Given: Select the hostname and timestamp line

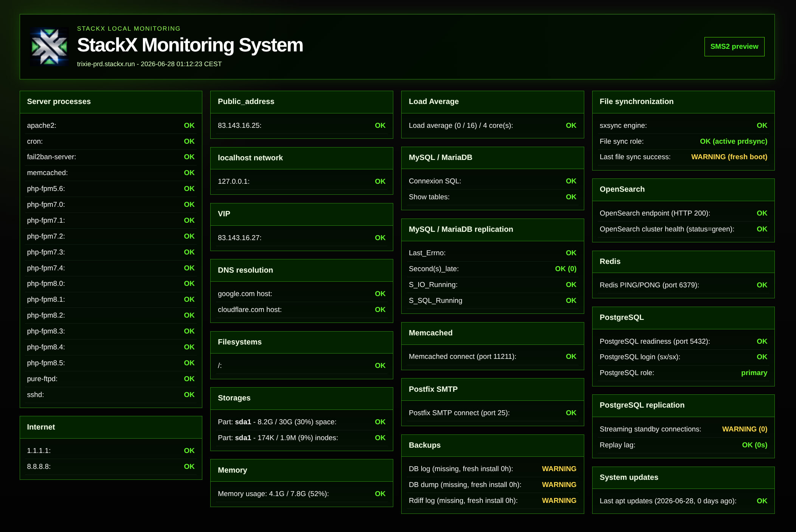Looking at the screenshot, I should click(149, 64).
